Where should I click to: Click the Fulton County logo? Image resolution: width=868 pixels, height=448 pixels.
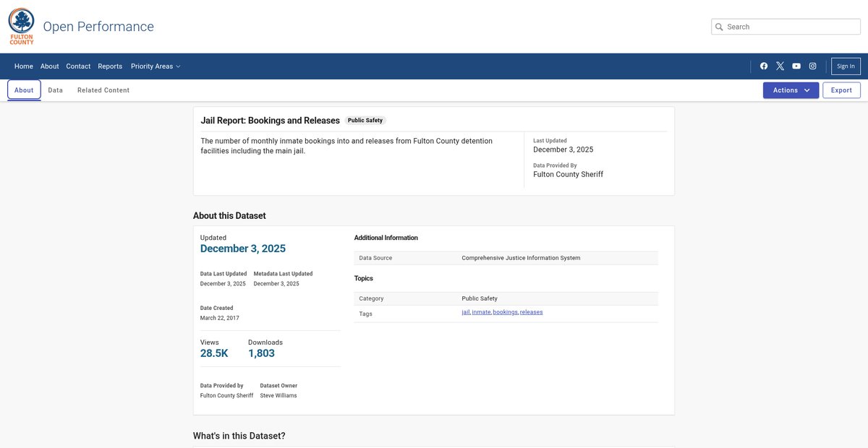(x=21, y=27)
